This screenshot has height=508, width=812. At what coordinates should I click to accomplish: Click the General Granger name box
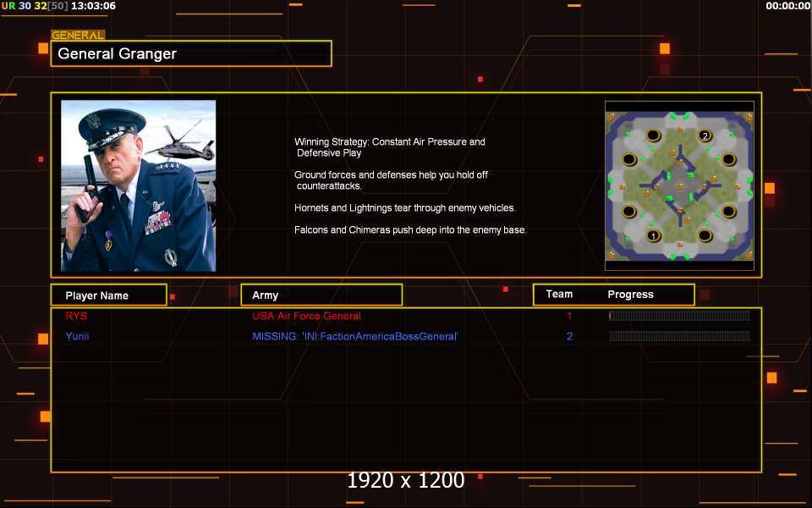[191, 53]
